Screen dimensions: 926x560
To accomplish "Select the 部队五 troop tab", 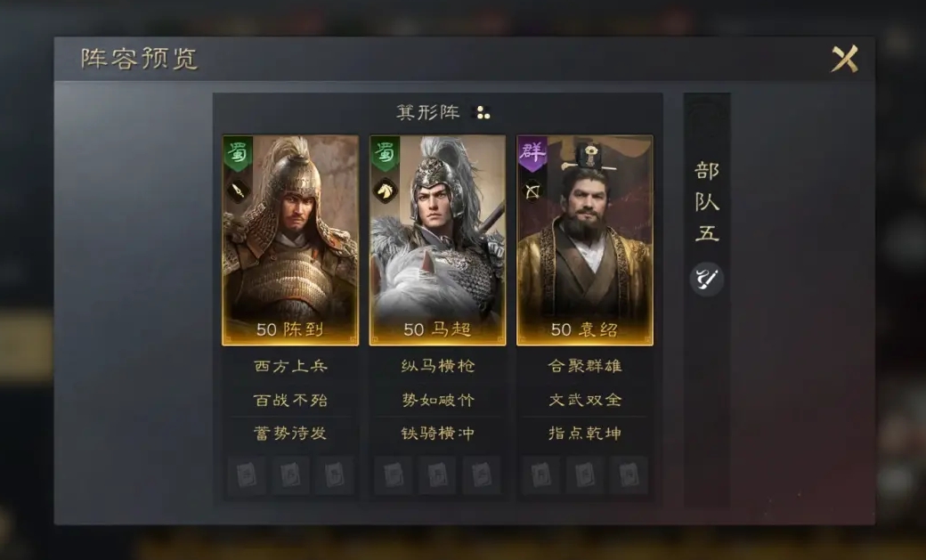I will click(707, 202).
